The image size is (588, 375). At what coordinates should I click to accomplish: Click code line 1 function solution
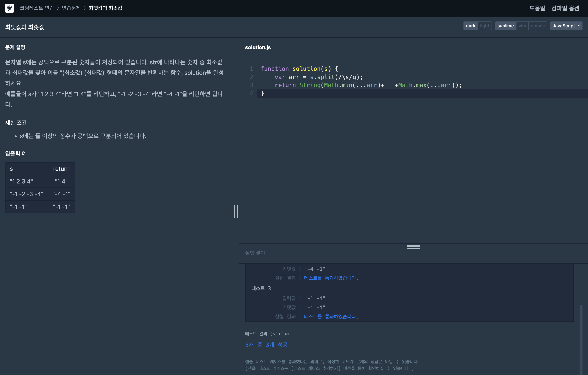(x=299, y=69)
